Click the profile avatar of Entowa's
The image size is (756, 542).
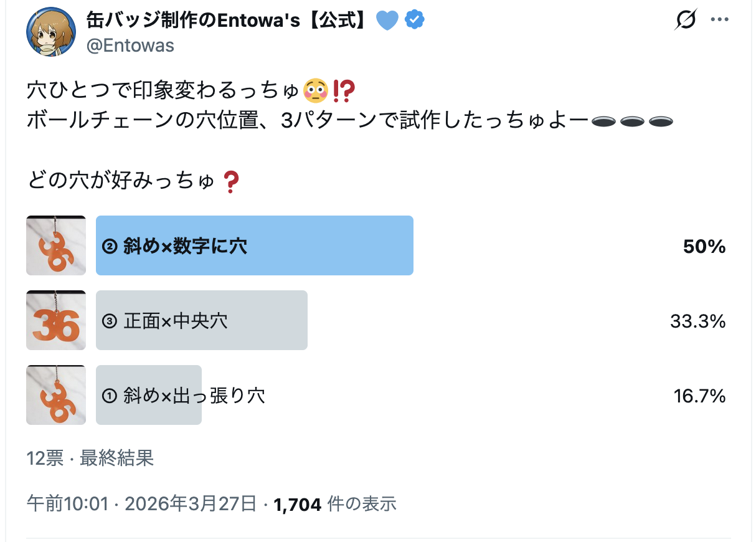(50, 31)
